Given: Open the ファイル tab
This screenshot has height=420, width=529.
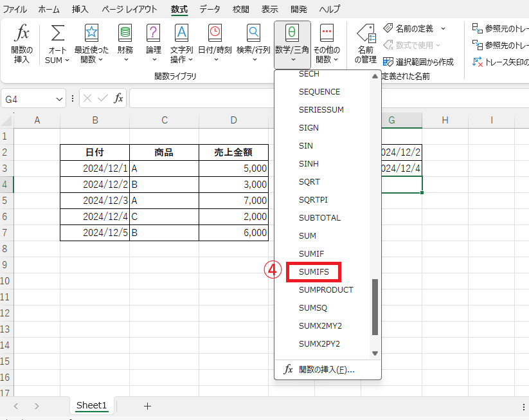Looking at the screenshot, I should click(x=15, y=9).
